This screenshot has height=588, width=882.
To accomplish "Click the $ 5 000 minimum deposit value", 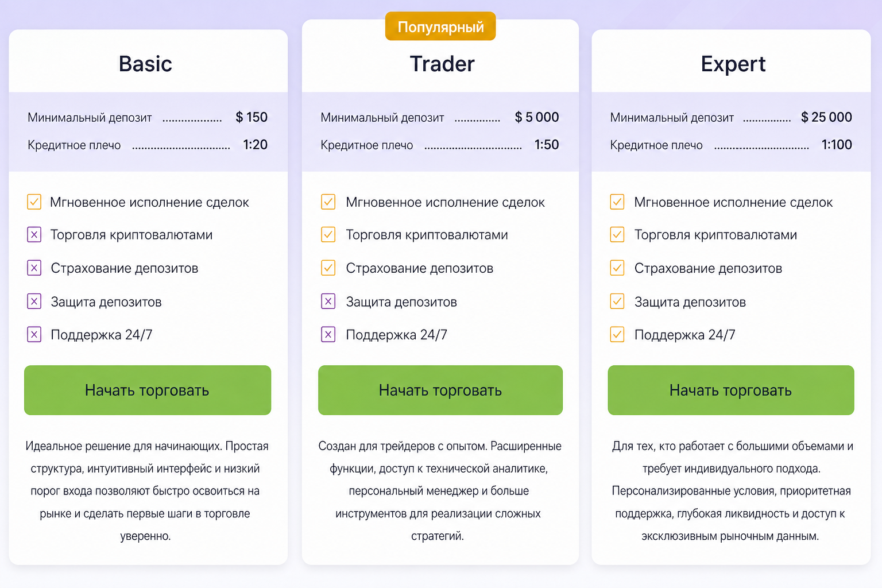I will (x=537, y=117).
